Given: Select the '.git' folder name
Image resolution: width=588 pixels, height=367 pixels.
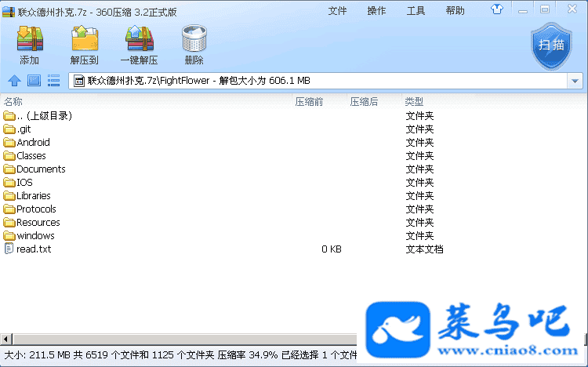Looking at the screenshot, I should 24,129.
